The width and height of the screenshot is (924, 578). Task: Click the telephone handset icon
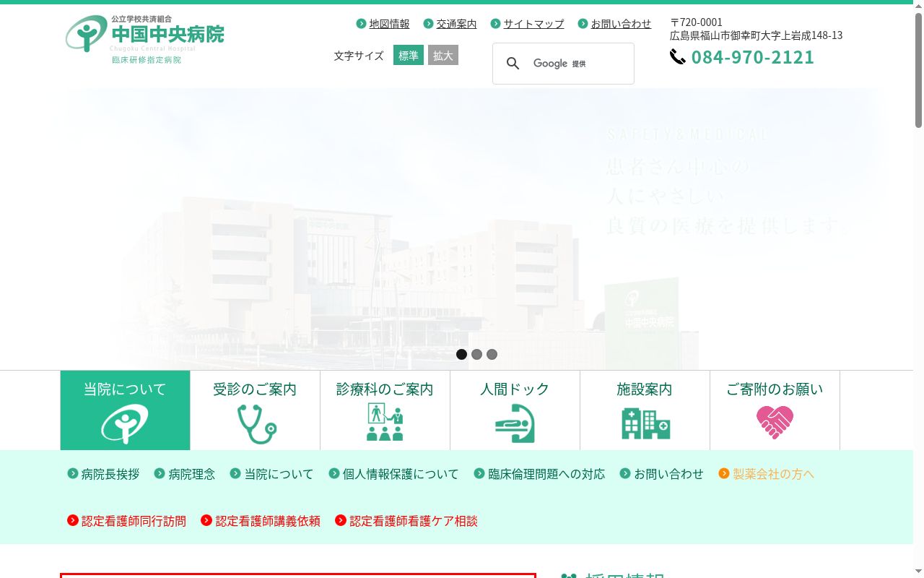pyautogui.click(x=677, y=56)
